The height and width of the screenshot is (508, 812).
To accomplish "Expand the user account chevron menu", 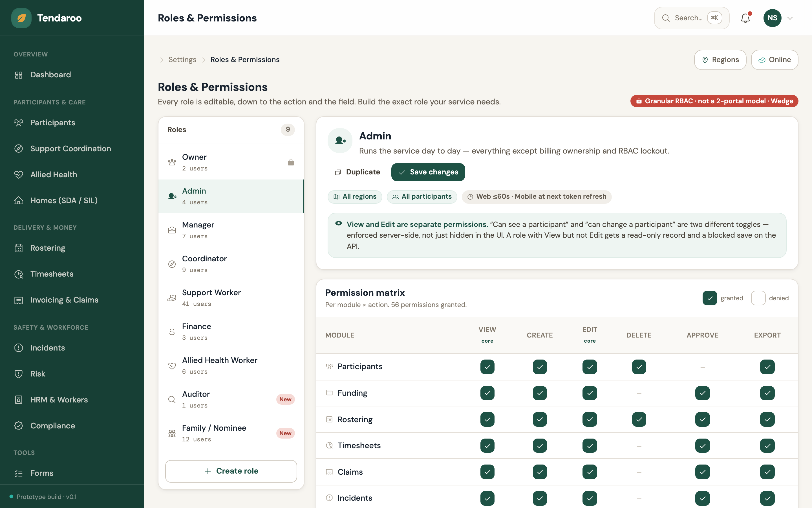I will [x=790, y=18].
